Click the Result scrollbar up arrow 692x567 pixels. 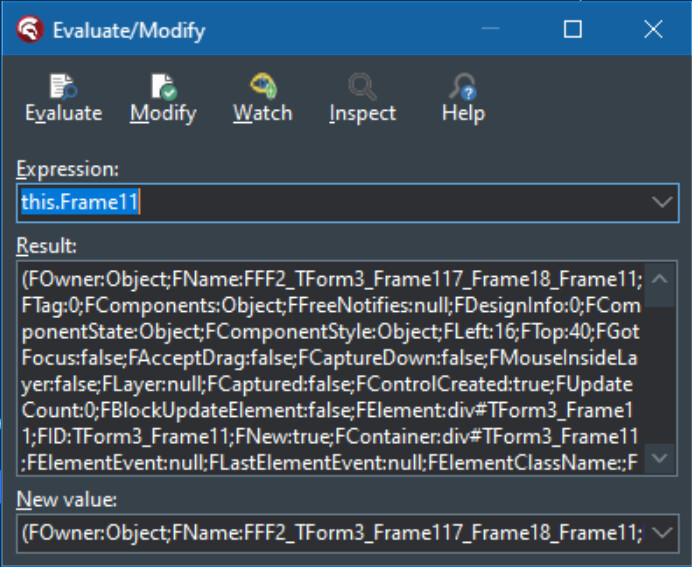coord(660,279)
